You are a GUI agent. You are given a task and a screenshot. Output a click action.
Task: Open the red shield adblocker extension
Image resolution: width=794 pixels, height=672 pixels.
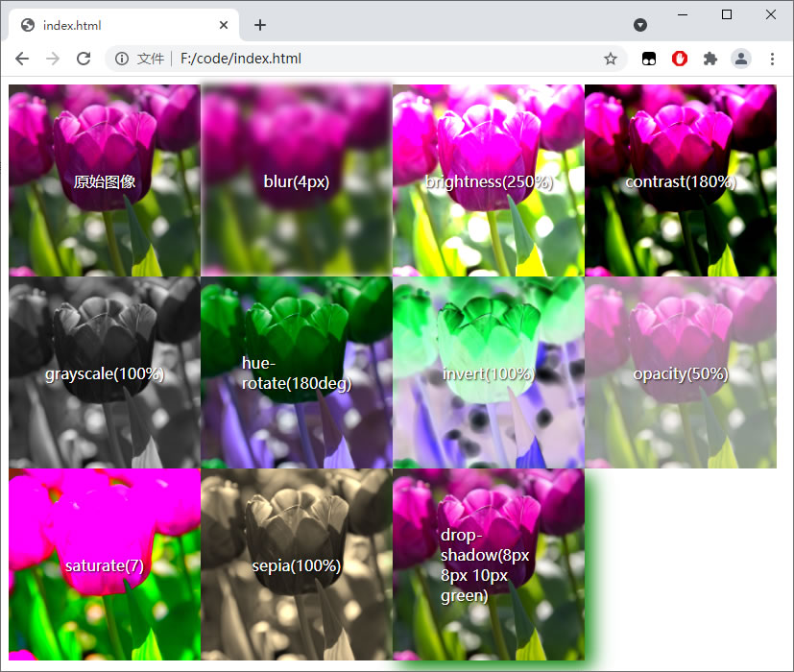coord(679,59)
